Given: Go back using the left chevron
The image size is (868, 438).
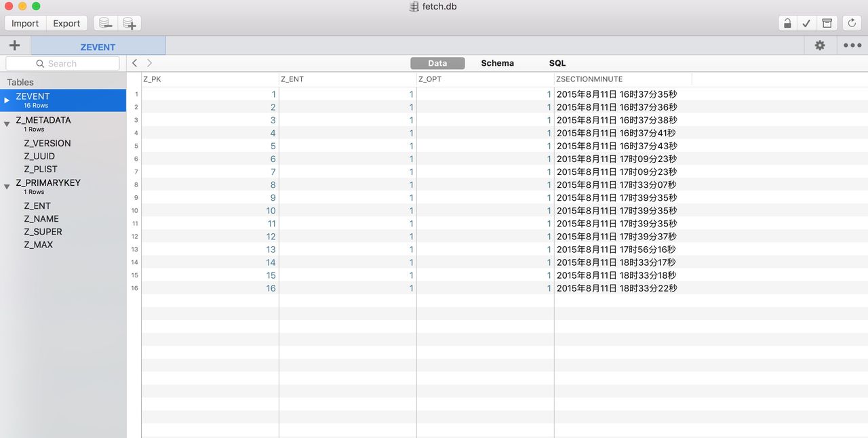Looking at the screenshot, I should 135,63.
